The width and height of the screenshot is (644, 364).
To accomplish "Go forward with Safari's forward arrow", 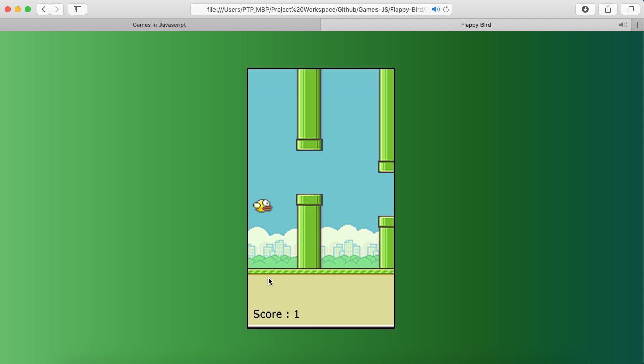I will (x=57, y=9).
